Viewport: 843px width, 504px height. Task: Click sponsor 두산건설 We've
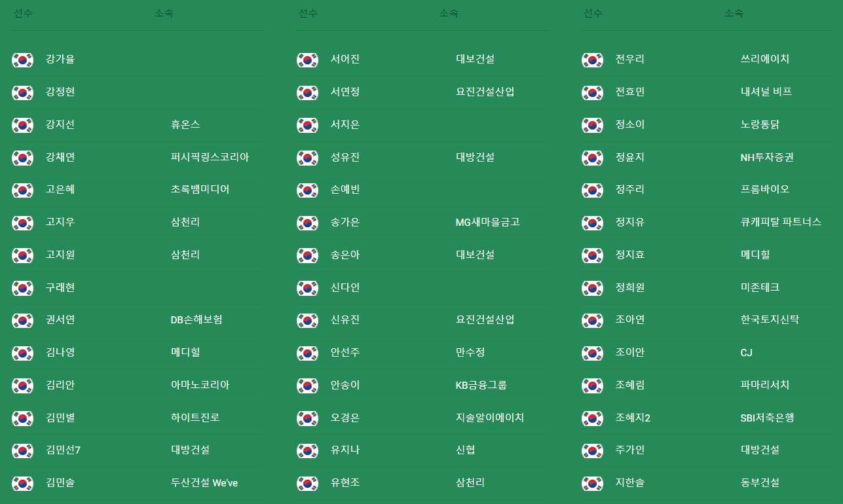pos(204,482)
